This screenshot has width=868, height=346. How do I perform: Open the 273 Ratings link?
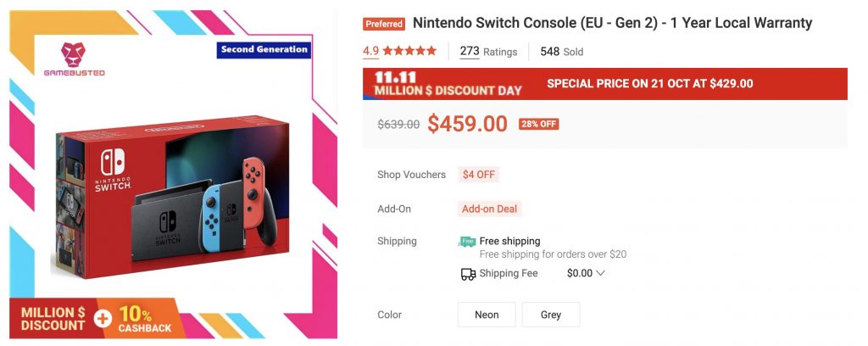pyautogui.click(x=488, y=52)
